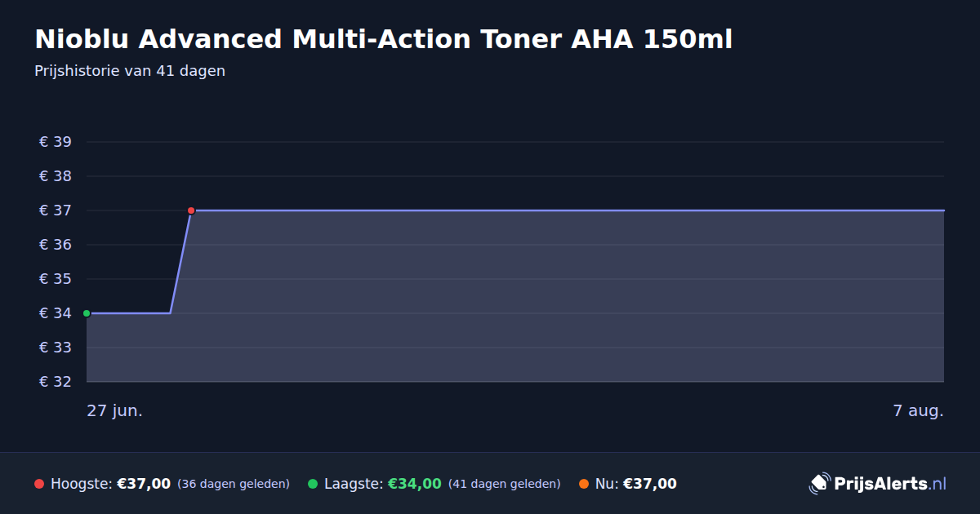The width and height of the screenshot is (980, 514).
Task: Click the PrijsAlerts tag logo icon
Action: 819,483
